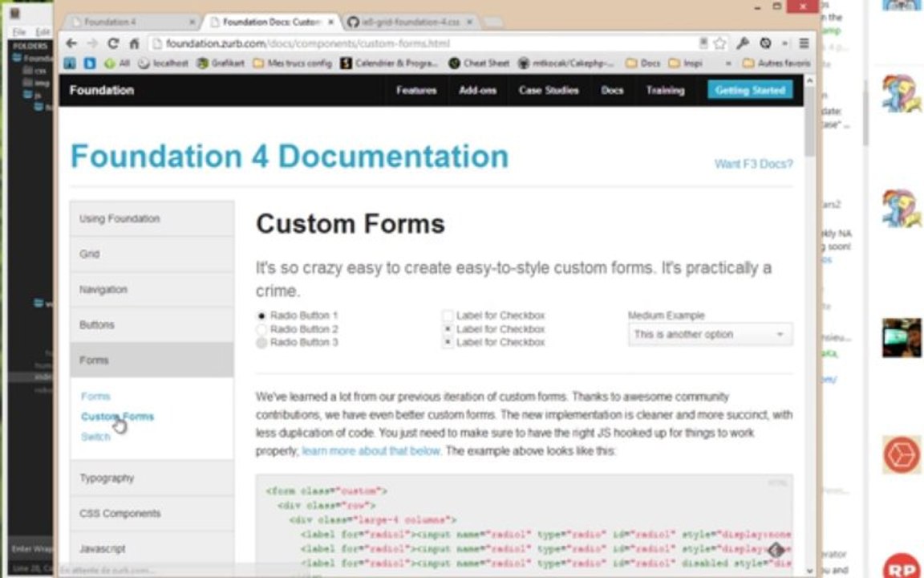Open the Want F3 Docs? link
924x578 pixels.
click(754, 164)
